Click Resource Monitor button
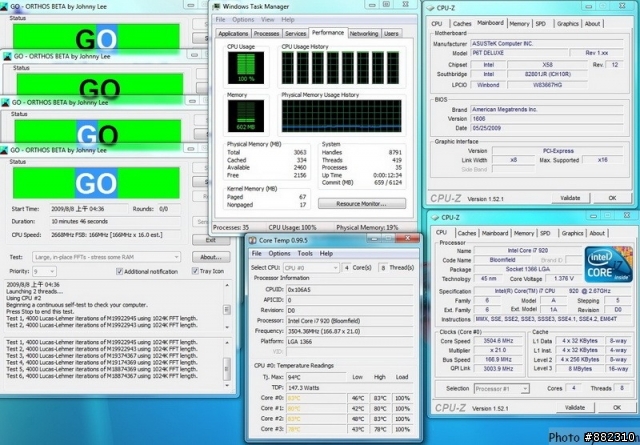 coord(362,203)
